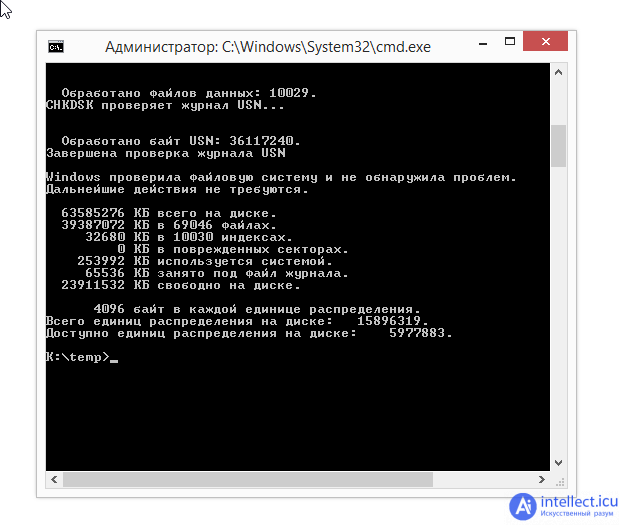
Task: Click the line 'Обработано файлов данных: 10029.'
Action: tap(189, 93)
